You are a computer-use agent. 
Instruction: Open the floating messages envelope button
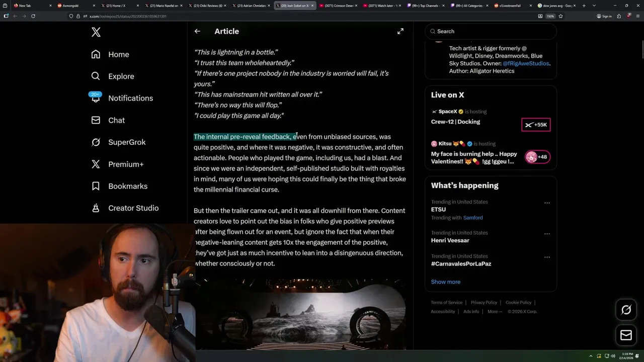click(x=626, y=335)
